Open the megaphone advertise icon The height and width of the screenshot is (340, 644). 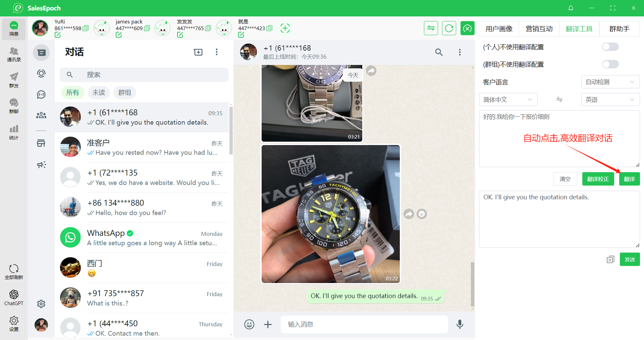pos(41,164)
